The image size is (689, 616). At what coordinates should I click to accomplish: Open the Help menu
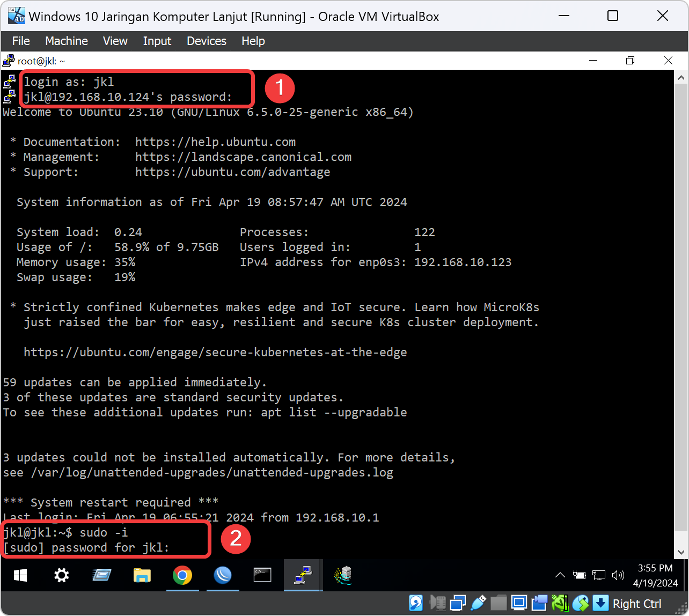point(253,41)
